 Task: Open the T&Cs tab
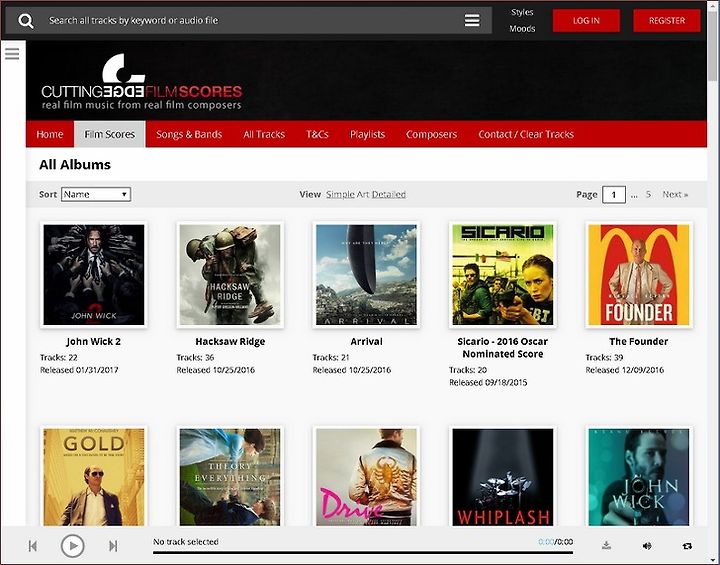(x=317, y=134)
